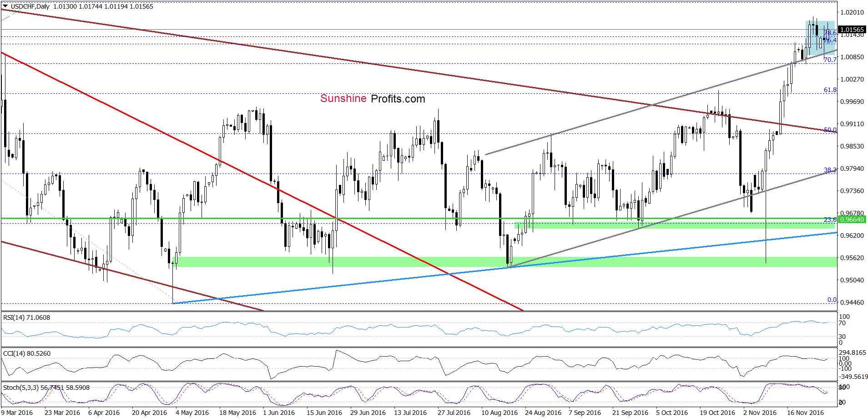Viewport: 868px width, 419px height.
Task: Click the Stoch(5,3,3) indicator label
Action: [x=46, y=388]
